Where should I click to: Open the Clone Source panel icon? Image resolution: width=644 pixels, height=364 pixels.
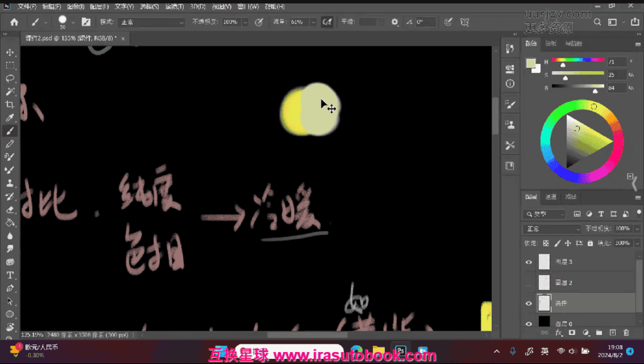point(510,125)
